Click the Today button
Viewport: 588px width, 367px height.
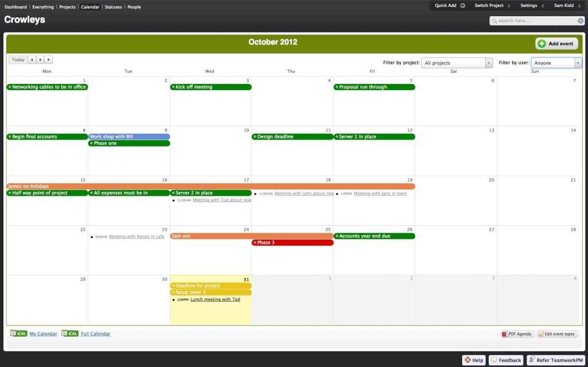(18, 60)
